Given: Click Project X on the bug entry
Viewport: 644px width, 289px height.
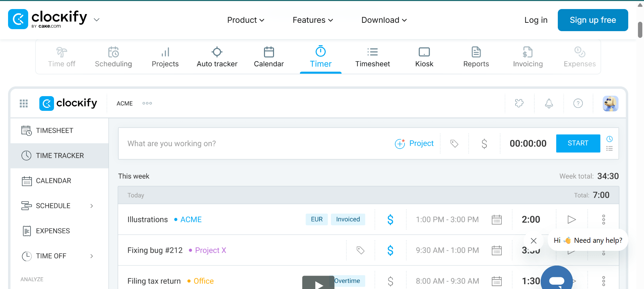Looking at the screenshot, I should (208, 250).
